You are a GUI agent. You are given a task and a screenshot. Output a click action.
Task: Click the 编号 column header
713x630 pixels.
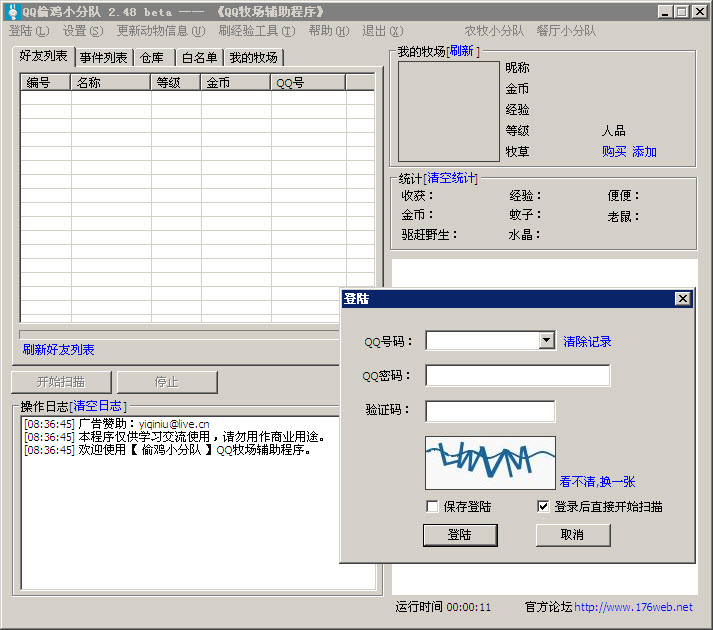(x=45, y=83)
